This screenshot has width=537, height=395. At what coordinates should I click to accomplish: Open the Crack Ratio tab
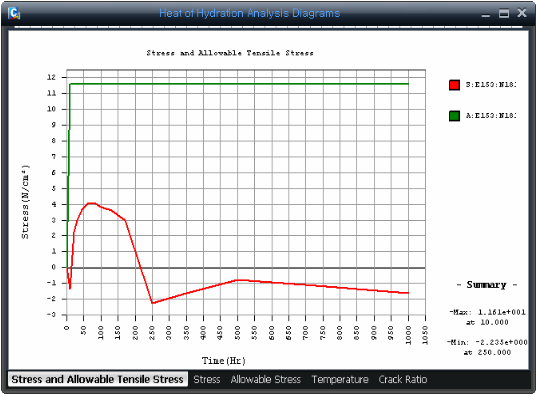tap(403, 379)
